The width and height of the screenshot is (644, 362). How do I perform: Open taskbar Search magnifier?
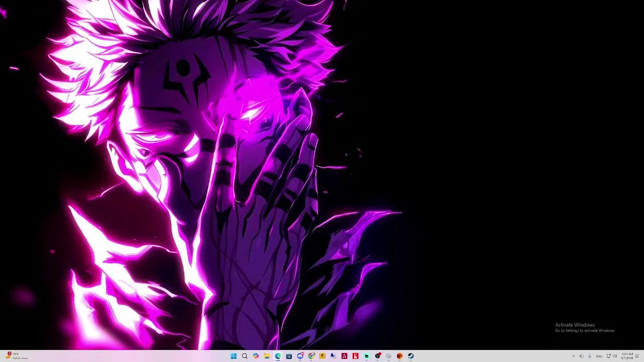245,356
